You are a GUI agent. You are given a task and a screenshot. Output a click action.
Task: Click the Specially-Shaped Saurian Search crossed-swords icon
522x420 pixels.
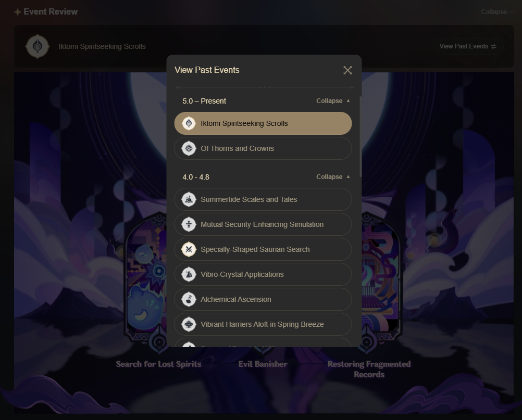click(189, 249)
